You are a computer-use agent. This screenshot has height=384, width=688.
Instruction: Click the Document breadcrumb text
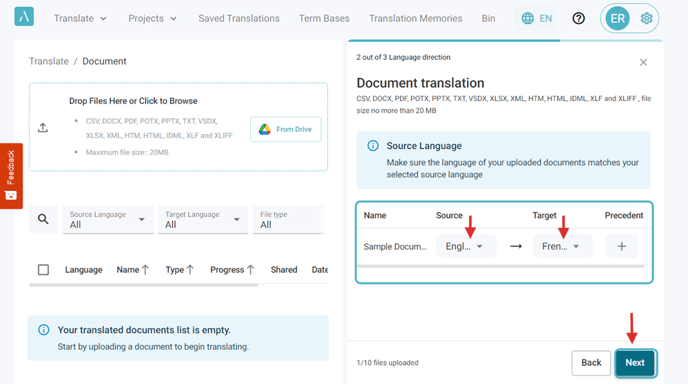(x=104, y=61)
